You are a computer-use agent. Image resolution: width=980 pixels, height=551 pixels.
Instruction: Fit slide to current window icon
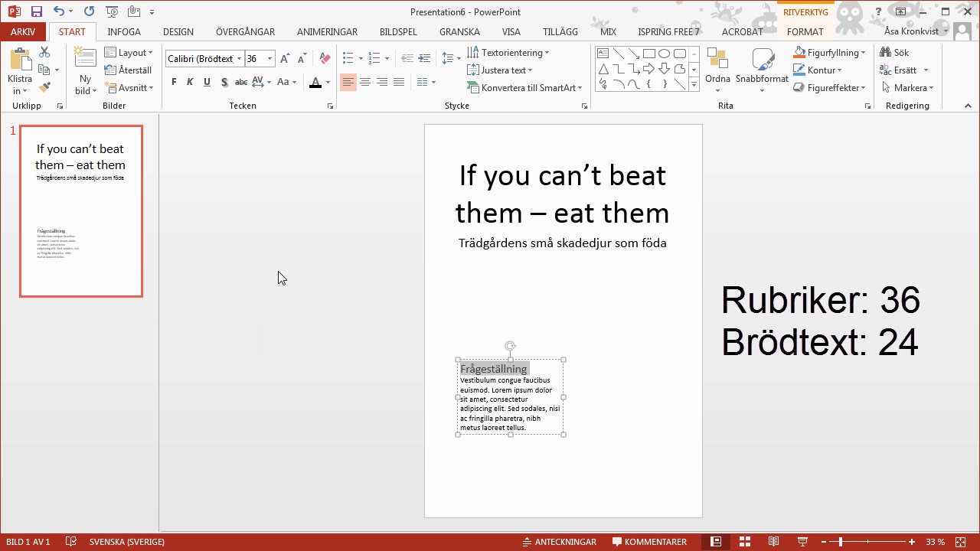click(960, 542)
